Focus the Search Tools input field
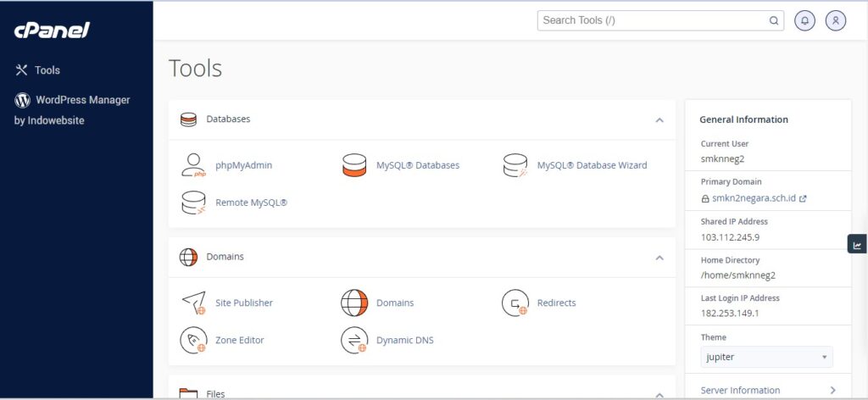Viewport: 868px width, 400px height. click(660, 20)
